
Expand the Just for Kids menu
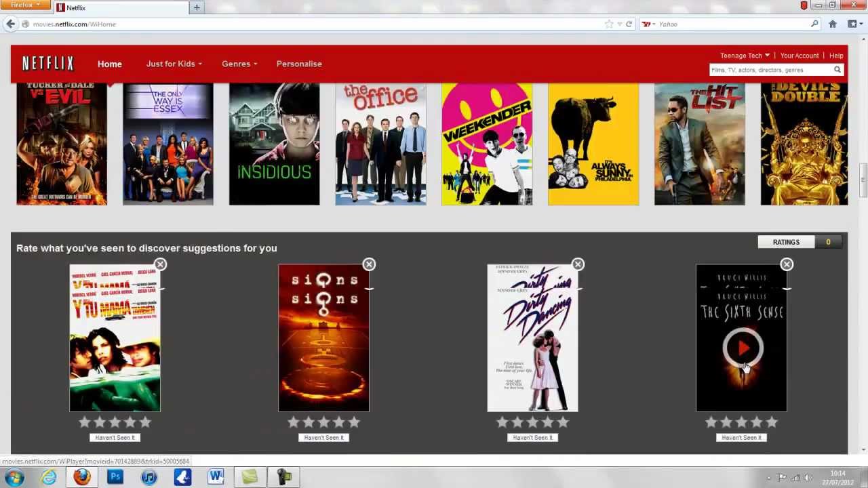click(174, 64)
